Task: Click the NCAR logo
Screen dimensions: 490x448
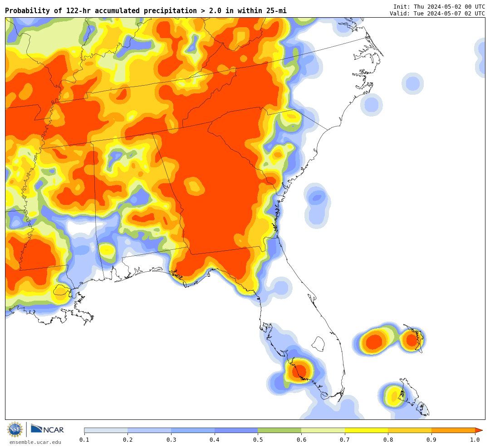Action: coord(47,429)
